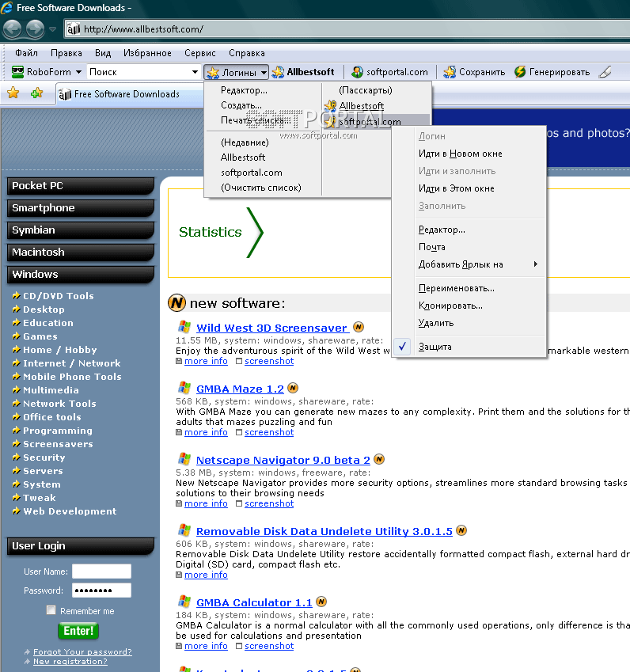Screen dimensions: 630x672
Task: Open the CD/DVD Tools category link
Action: (x=59, y=296)
